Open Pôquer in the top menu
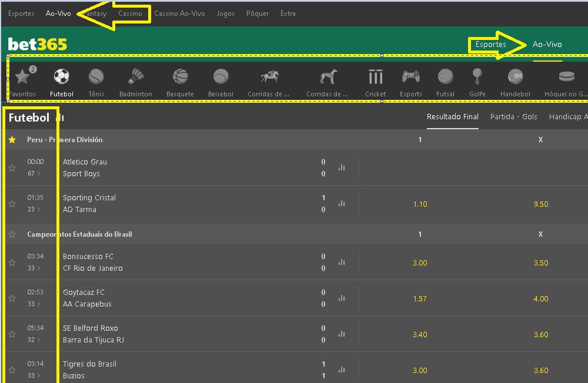This screenshot has height=383, width=588. click(x=258, y=14)
